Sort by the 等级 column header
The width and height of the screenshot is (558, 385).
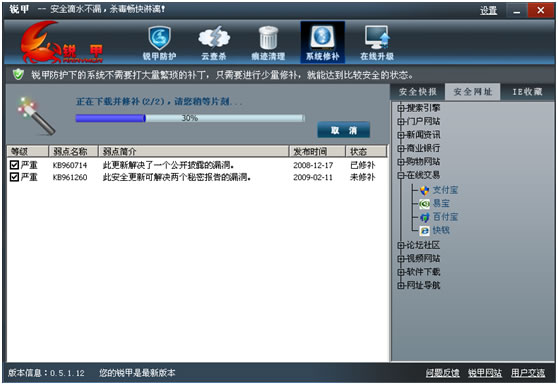27,151
